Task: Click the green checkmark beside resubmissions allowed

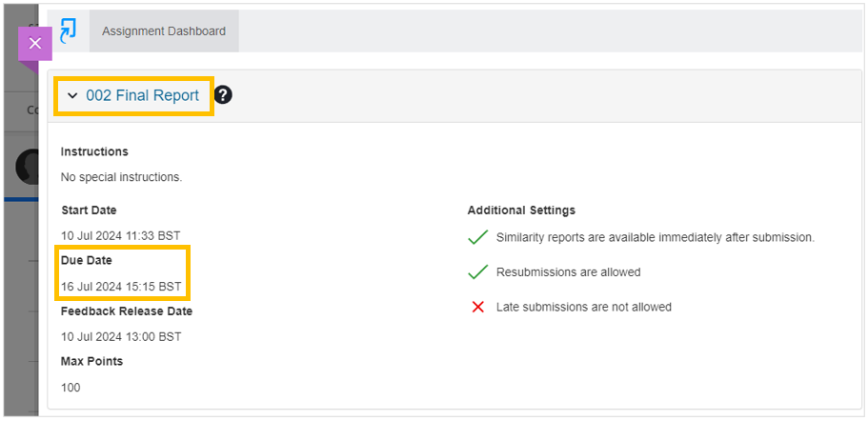Action: pos(477,272)
